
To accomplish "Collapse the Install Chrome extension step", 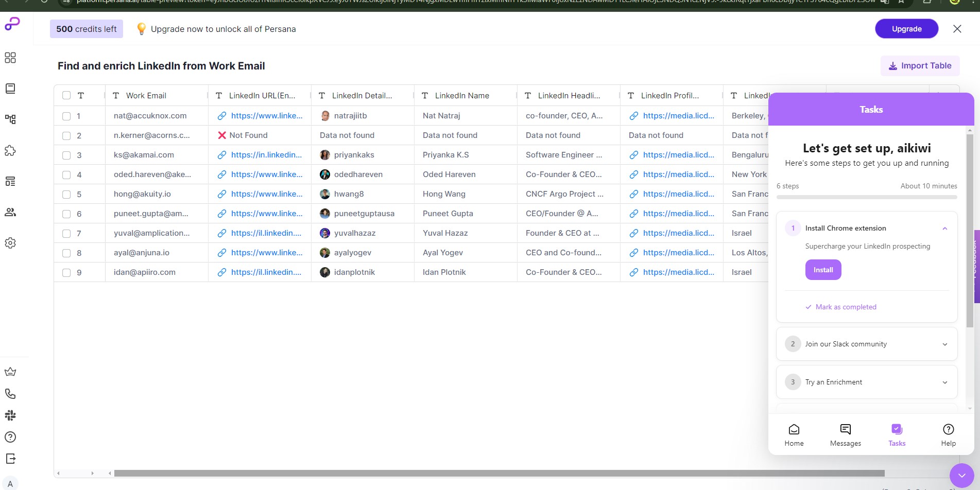I will pyautogui.click(x=945, y=229).
